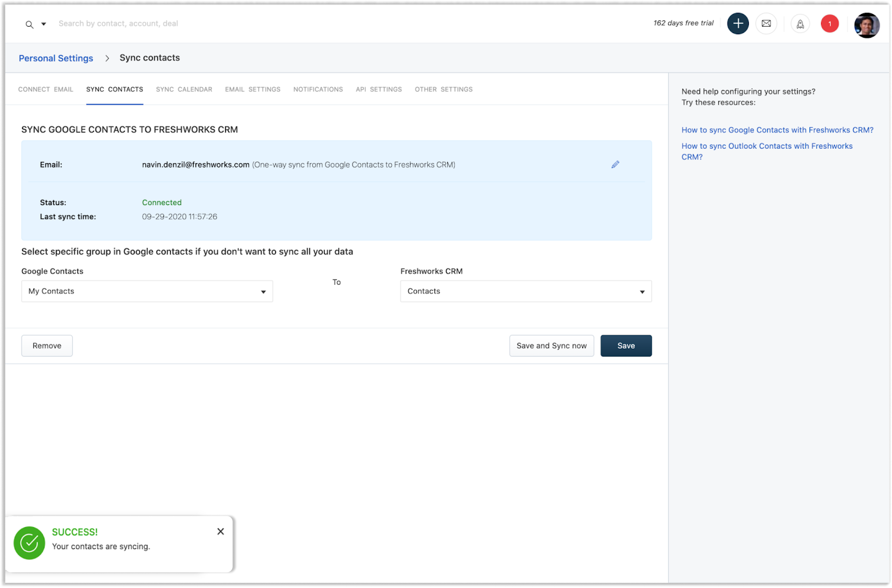Click the plus quick-add icon
This screenshot has width=892, height=588.
coord(738,24)
